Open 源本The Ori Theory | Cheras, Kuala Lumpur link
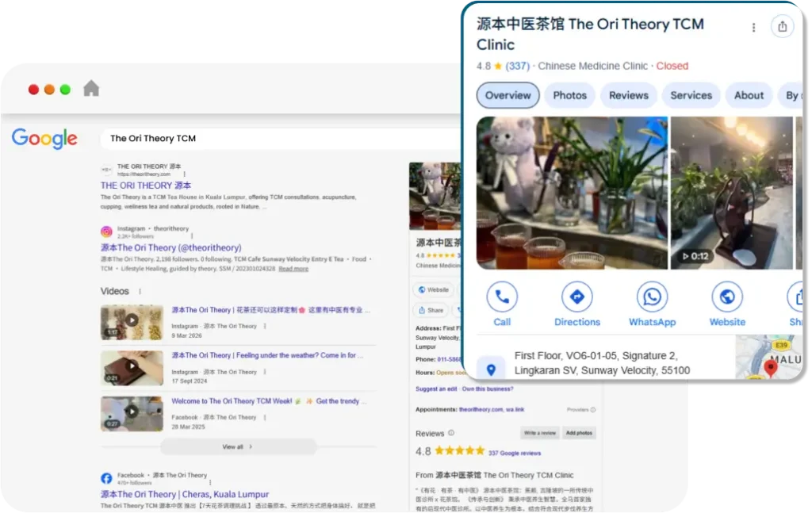The width and height of the screenshot is (812, 513). (184, 494)
